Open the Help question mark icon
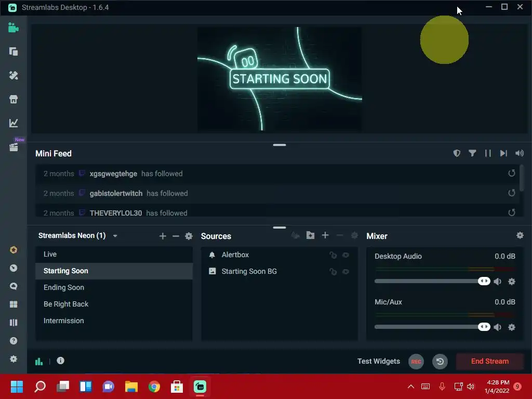 pyautogui.click(x=13, y=341)
